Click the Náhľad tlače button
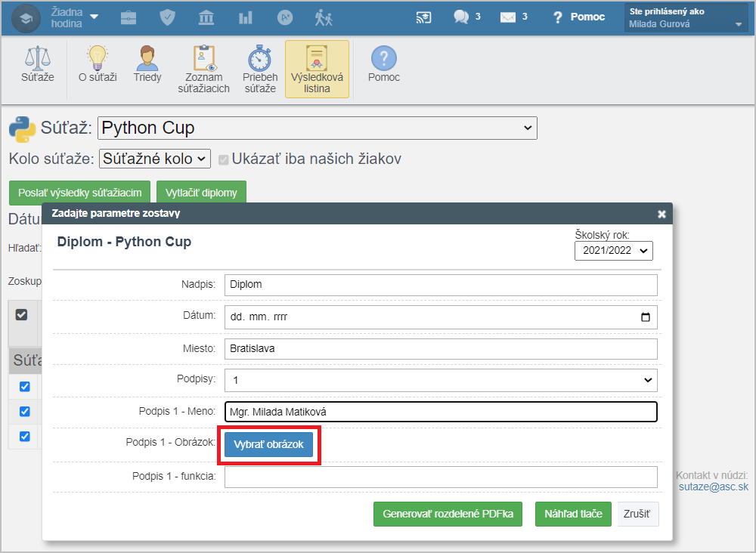Screen dimensions: 756x553 coord(573,514)
